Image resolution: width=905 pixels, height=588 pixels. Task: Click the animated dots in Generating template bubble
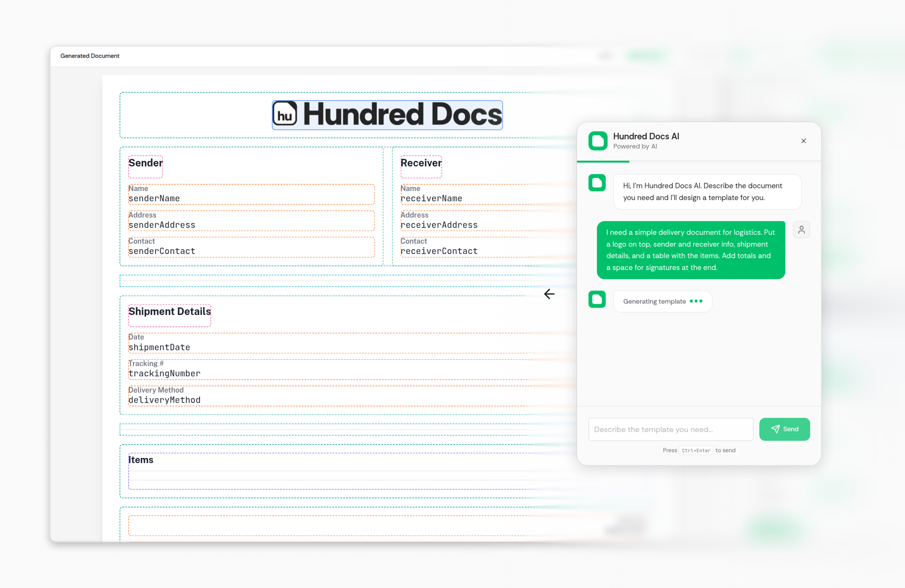[696, 301]
